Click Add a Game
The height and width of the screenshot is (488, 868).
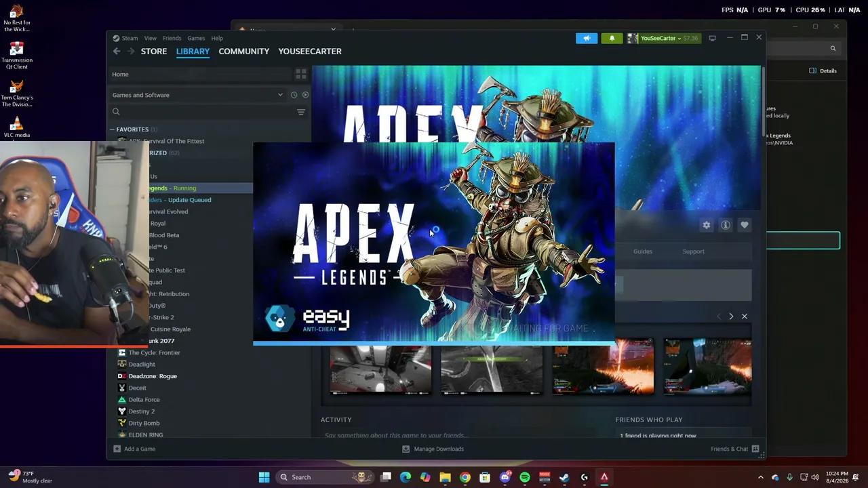tap(134, 449)
